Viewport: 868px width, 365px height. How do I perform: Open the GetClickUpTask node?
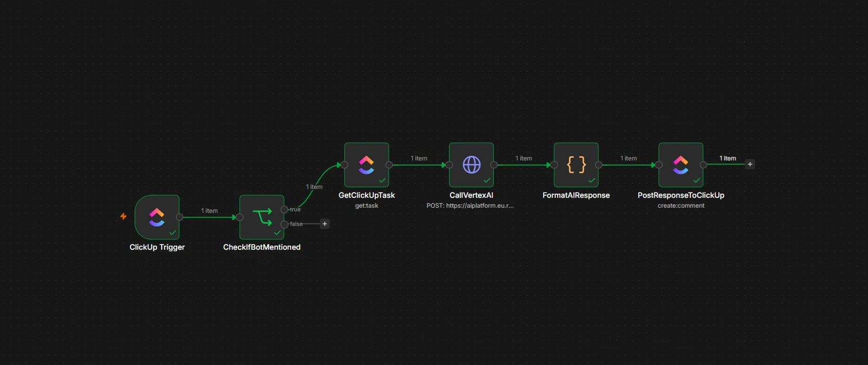point(366,165)
